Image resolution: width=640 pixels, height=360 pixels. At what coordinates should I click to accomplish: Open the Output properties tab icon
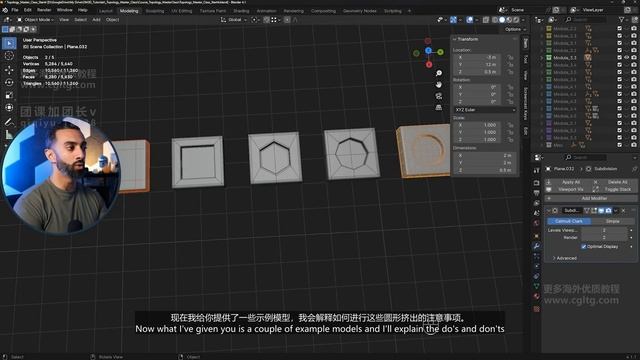(536, 193)
